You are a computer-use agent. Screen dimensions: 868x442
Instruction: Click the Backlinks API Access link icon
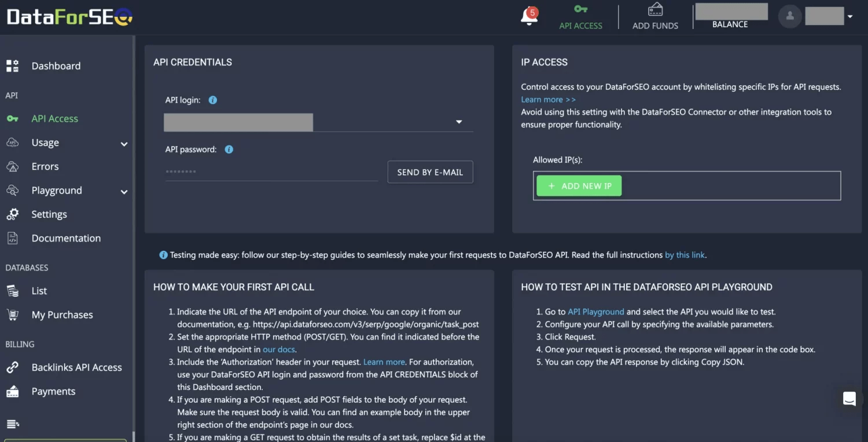click(x=12, y=367)
